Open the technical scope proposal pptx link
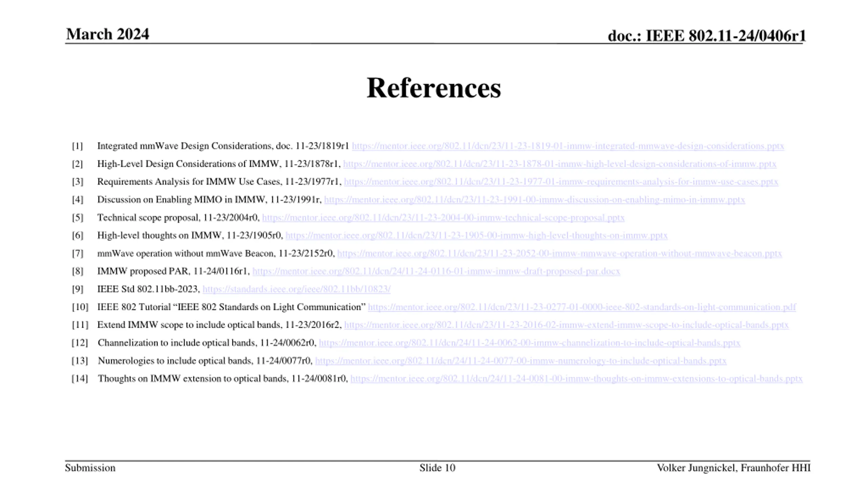Image resolution: width=868 pixels, height=488 pixels. 443,218
